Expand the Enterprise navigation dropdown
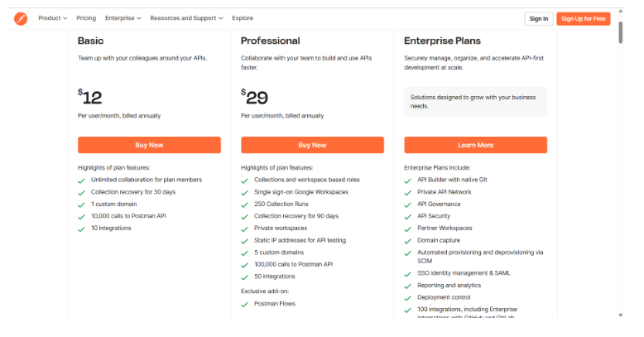The height and width of the screenshot is (337, 644). [x=123, y=18]
